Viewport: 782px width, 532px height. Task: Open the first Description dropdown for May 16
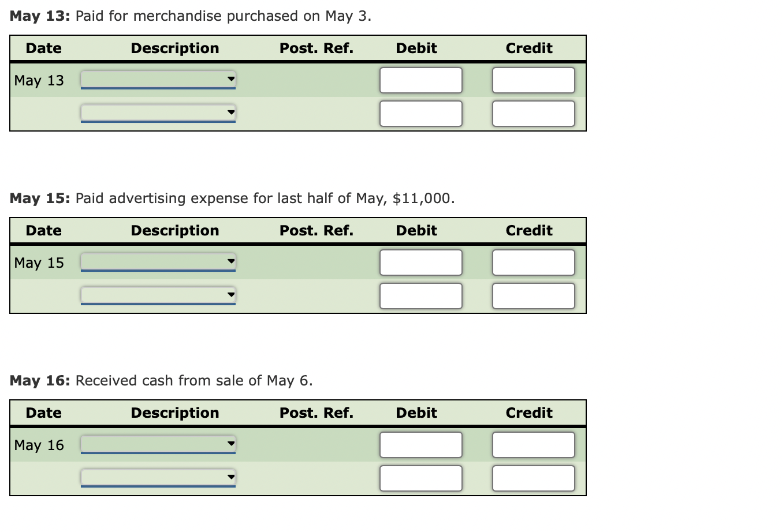158,444
